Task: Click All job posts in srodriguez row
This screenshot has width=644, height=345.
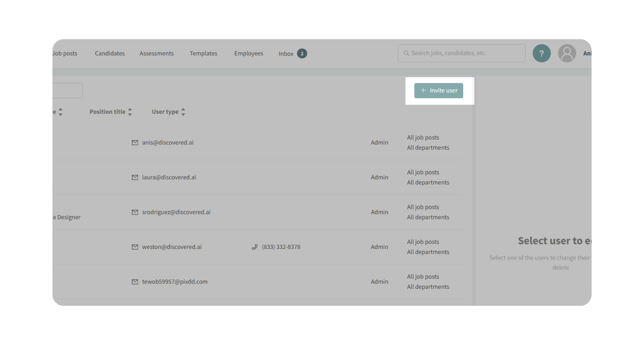Action: pyautogui.click(x=423, y=207)
